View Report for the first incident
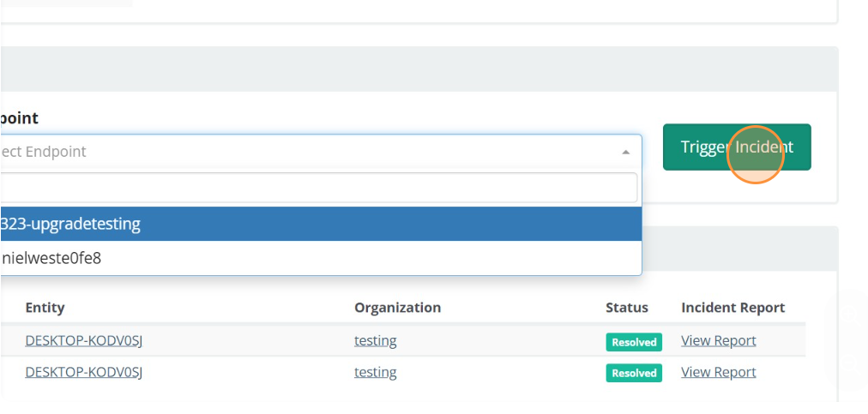 [x=718, y=340]
